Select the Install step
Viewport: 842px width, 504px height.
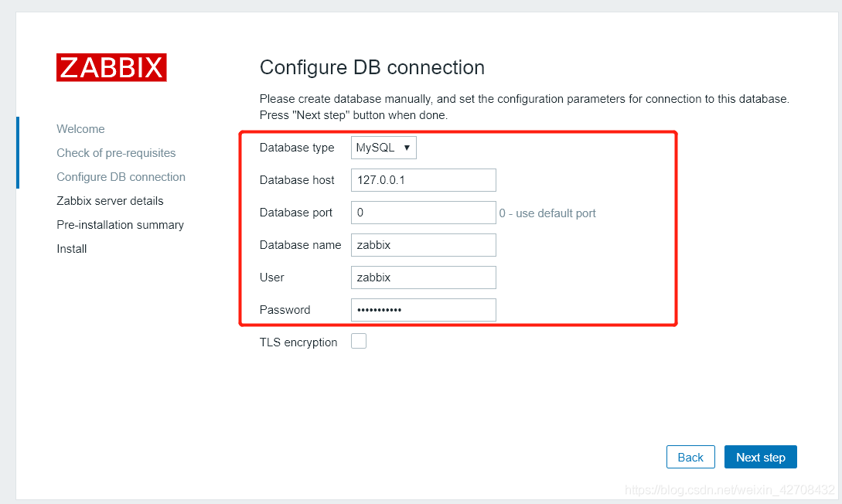[x=71, y=249]
